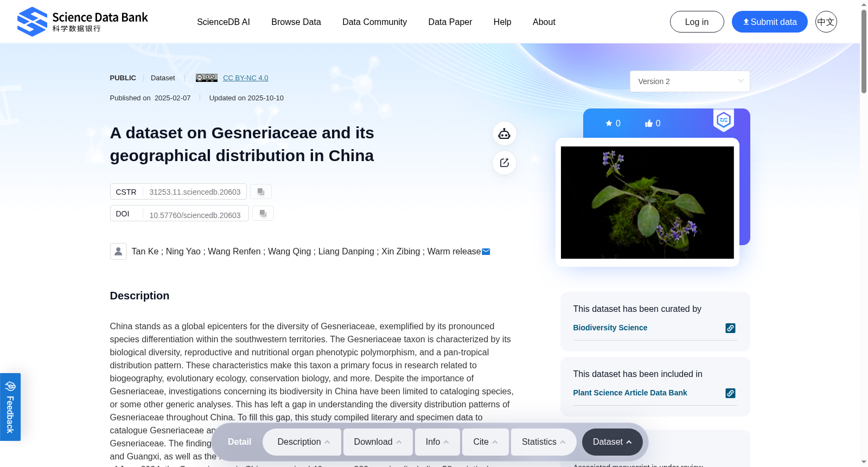This screenshot has width=868, height=467.
Task: Open the Biodiversity Science link icon
Action: 731,328
